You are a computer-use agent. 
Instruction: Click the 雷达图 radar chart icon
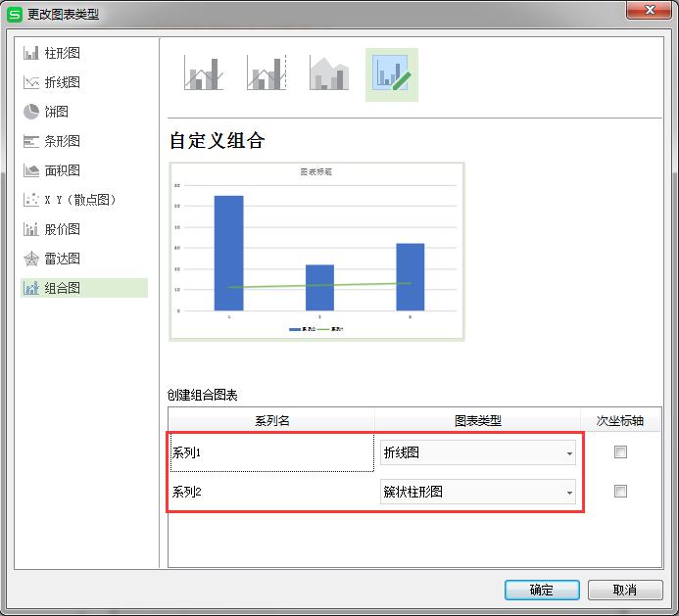click(30, 259)
